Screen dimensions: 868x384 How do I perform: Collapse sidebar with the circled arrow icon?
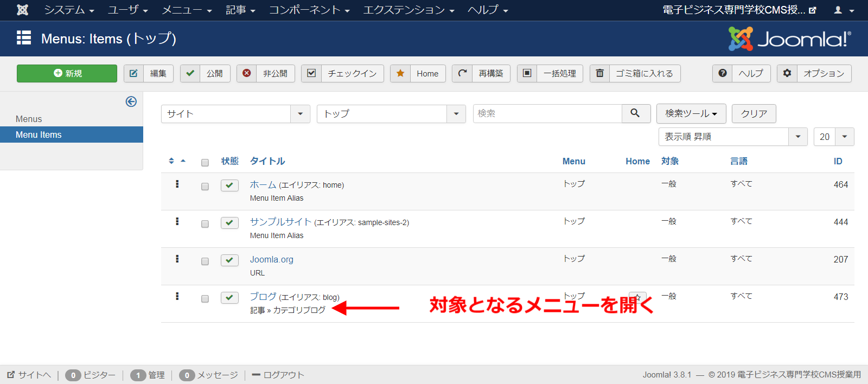[x=131, y=101]
